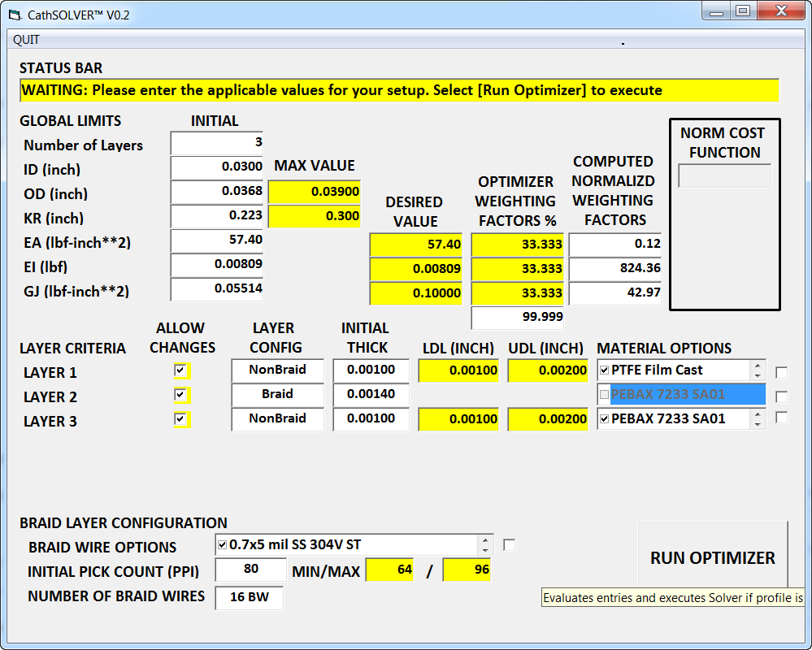Click the RUN OPTIMIZER button

coord(713,557)
